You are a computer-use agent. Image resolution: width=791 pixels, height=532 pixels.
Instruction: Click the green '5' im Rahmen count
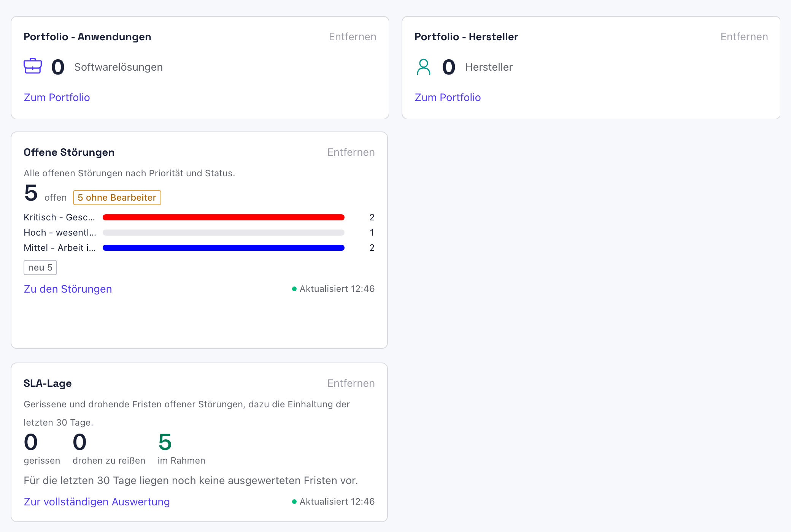[165, 442]
